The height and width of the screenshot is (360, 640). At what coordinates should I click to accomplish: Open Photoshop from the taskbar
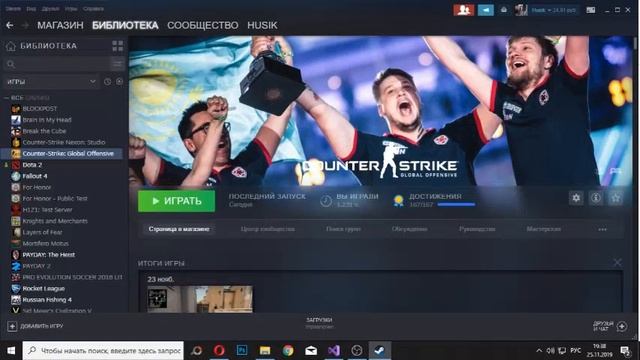coord(242,350)
